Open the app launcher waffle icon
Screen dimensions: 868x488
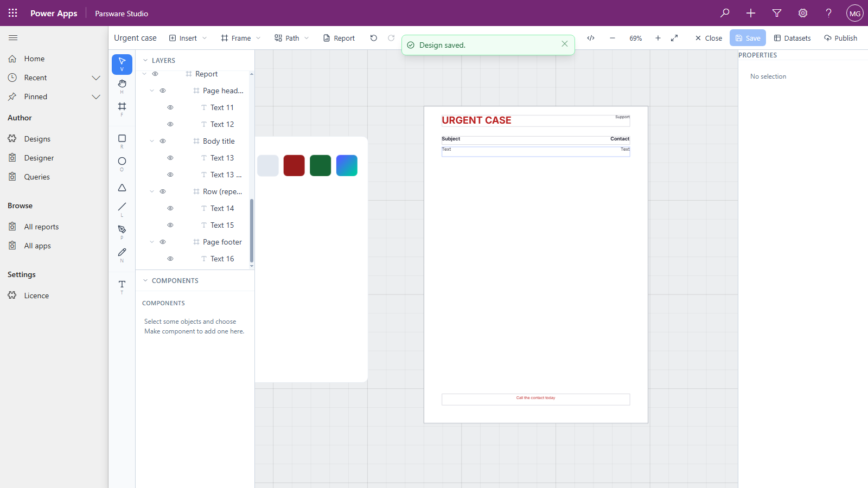[x=13, y=13]
